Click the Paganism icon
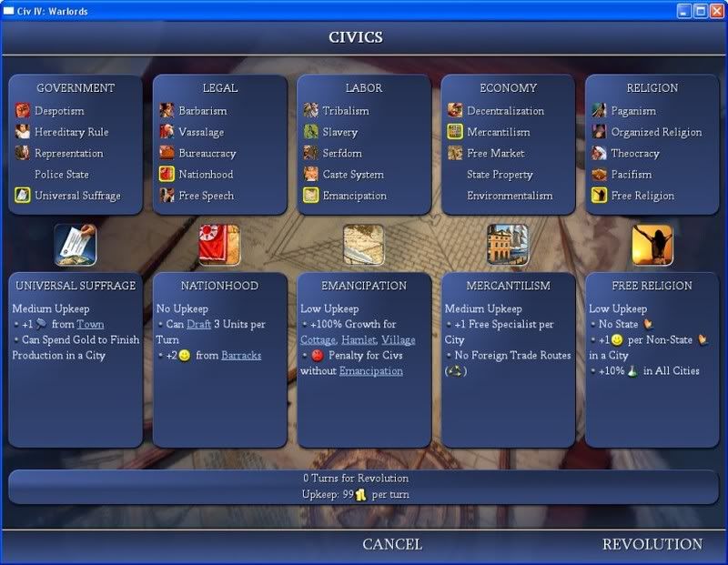 click(x=599, y=110)
